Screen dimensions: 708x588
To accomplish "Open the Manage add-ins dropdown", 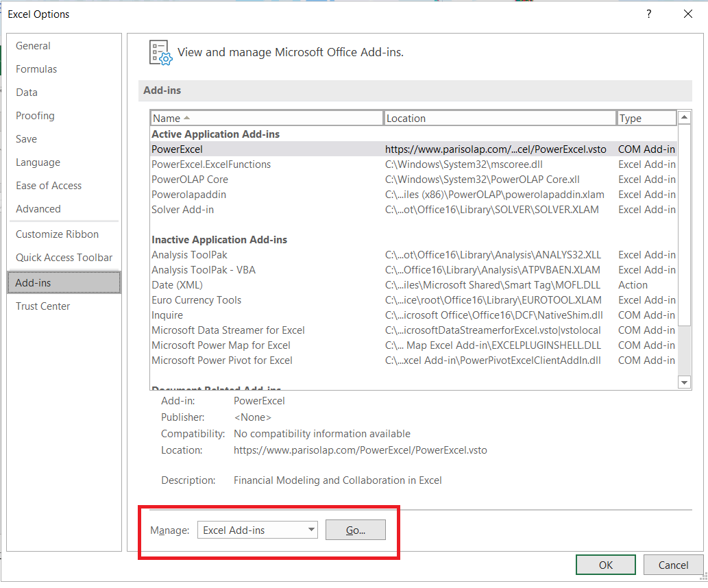I will tap(258, 530).
